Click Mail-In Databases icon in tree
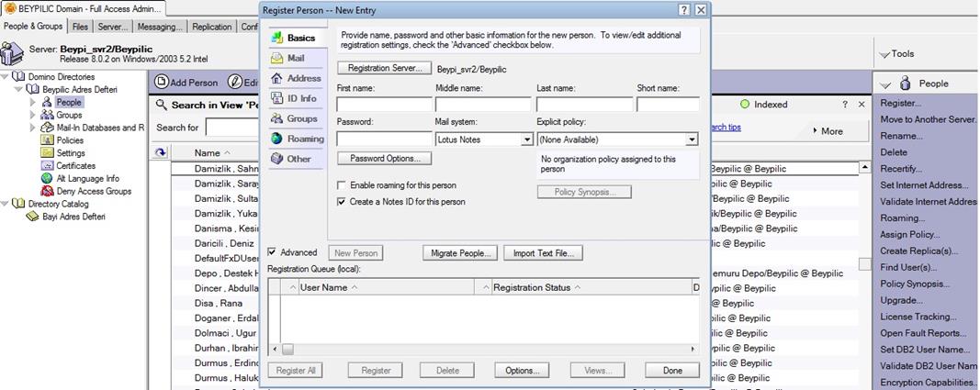The width and height of the screenshot is (980, 390). tap(47, 128)
